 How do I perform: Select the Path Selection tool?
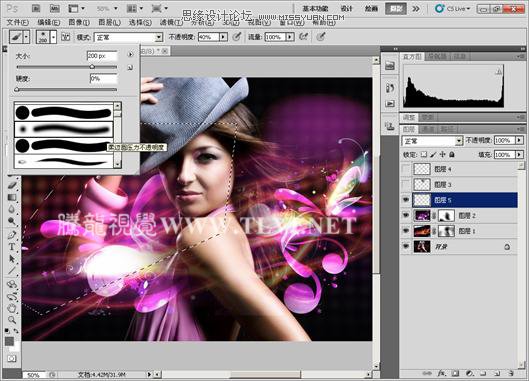pyautogui.click(x=12, y=259)
